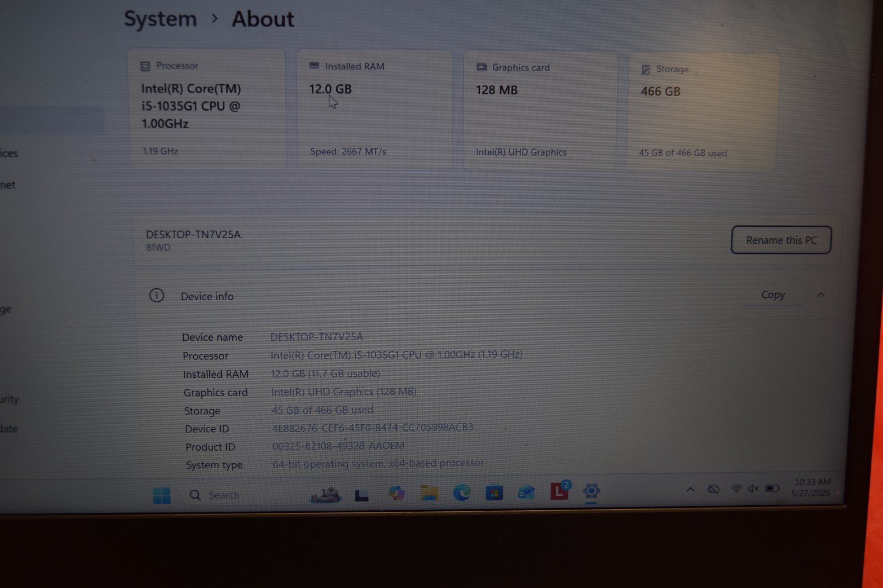Screen dimensions: 883x588
Task: Click the Installed RAM card icon
Action: click(x=314, y=66)
